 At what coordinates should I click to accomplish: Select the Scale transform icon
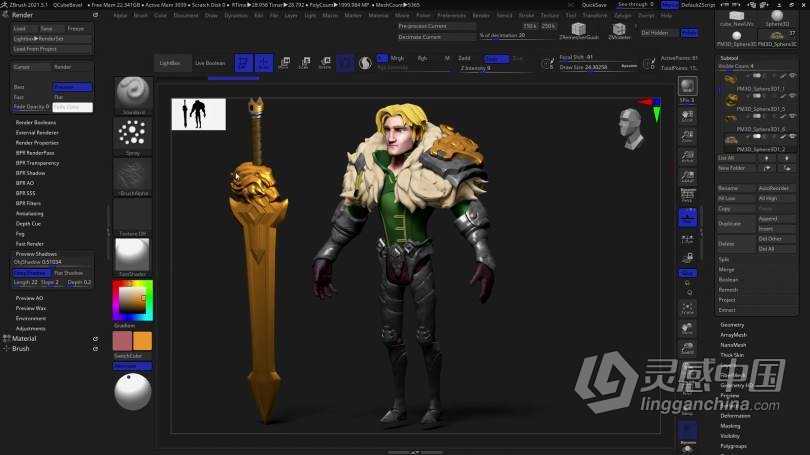[x=304, y=62]
